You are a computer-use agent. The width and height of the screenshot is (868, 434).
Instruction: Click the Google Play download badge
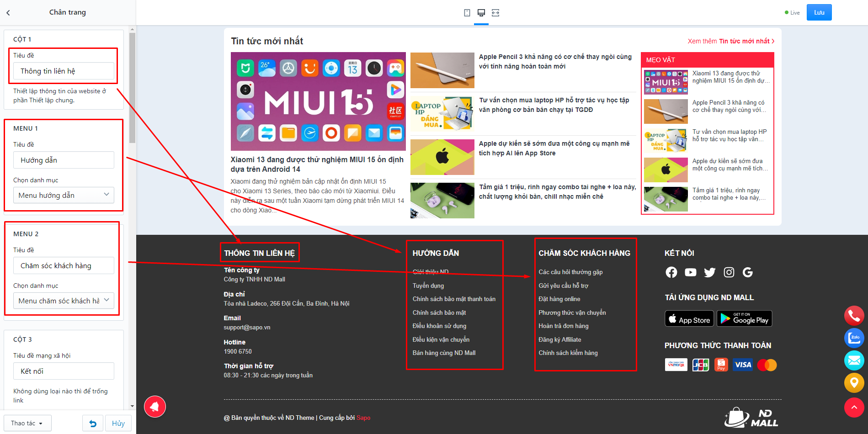pos(745,318)
